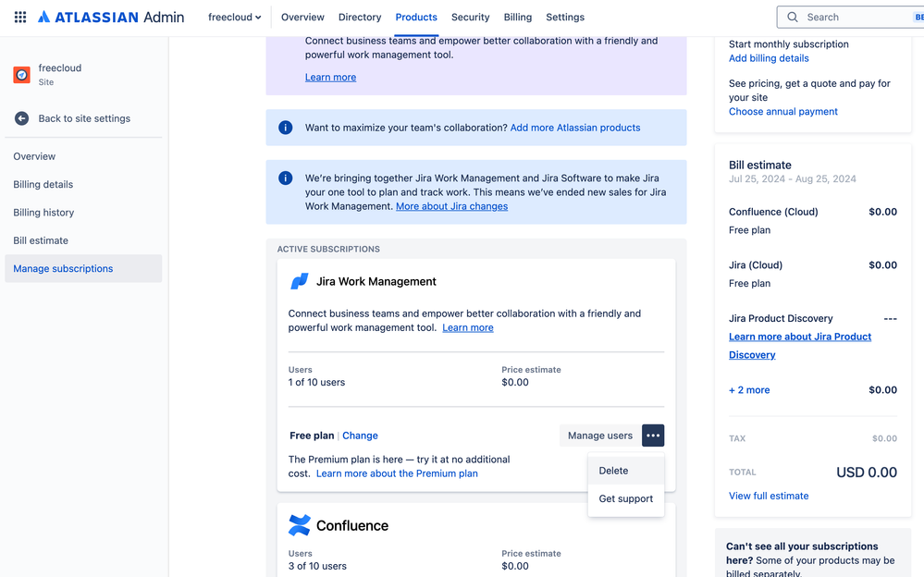The image size is (924, 577).
Task: Click the 'ACTIVE SUBSCRIPTIONS' heading
Action: coord(328,250)
